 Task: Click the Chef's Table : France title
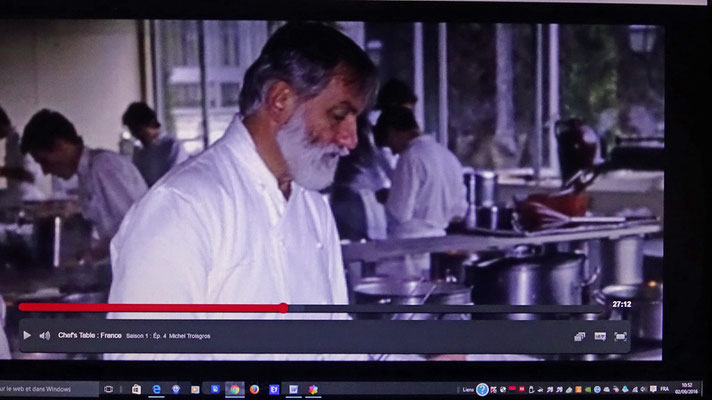pos(89,336)
